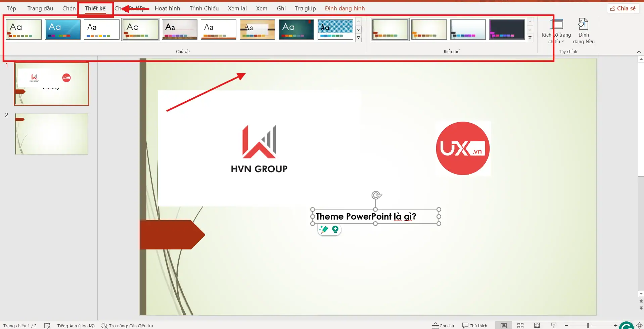The image size is (644, 329).
Task: Click the green pencil rewrite icon
Action: point(324,230)
